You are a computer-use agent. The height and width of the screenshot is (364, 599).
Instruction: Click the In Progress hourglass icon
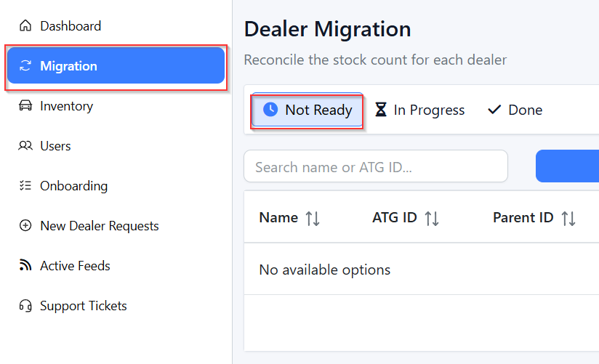[x=381, y=110]
